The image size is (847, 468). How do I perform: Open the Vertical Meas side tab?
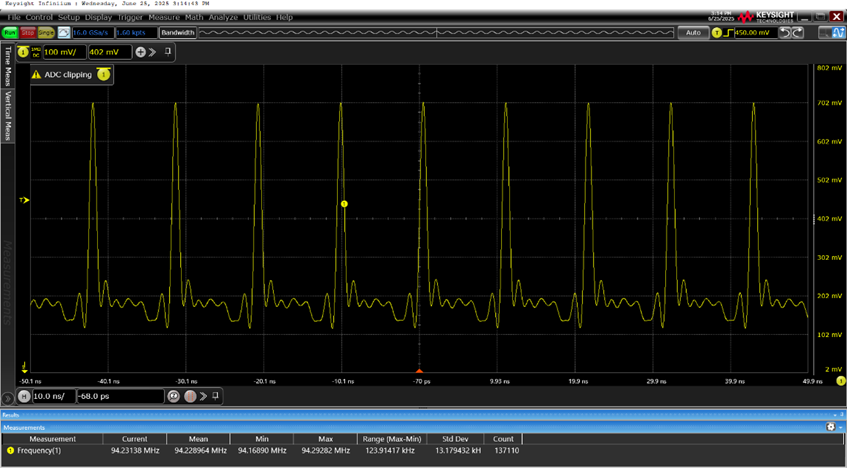tap(8, 116)
